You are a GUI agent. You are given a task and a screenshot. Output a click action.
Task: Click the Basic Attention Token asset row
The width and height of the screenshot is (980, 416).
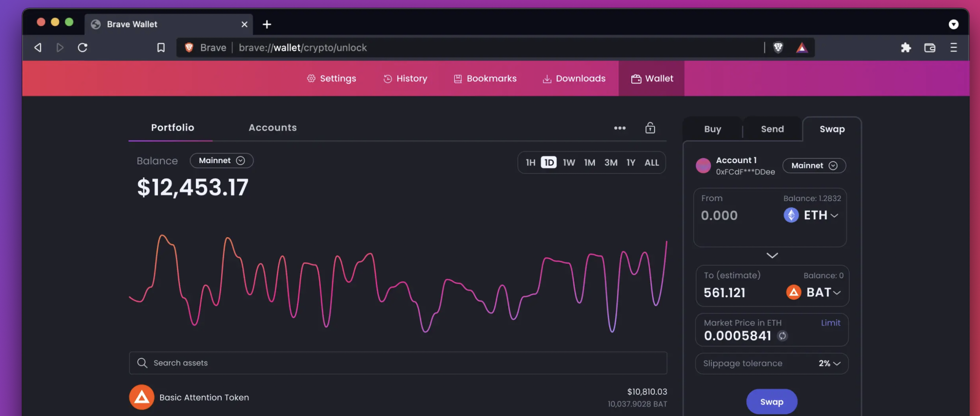coord(398,397)
